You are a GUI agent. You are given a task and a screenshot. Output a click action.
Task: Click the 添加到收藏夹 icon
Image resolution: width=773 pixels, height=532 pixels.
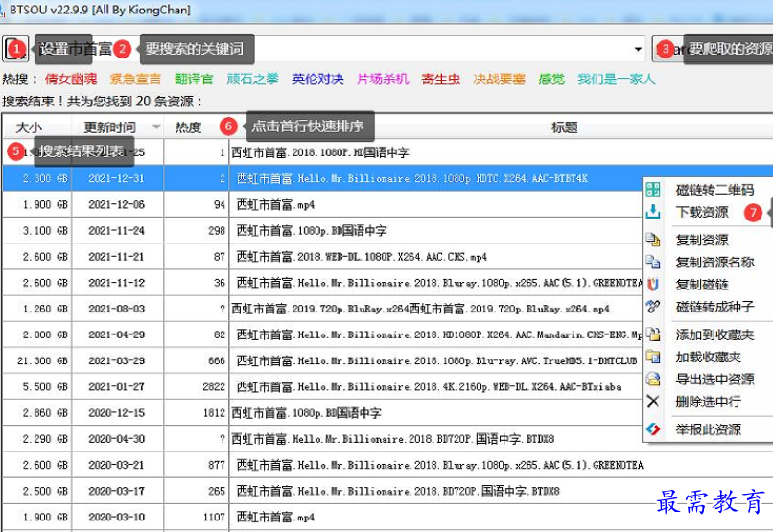click(653, 335)
